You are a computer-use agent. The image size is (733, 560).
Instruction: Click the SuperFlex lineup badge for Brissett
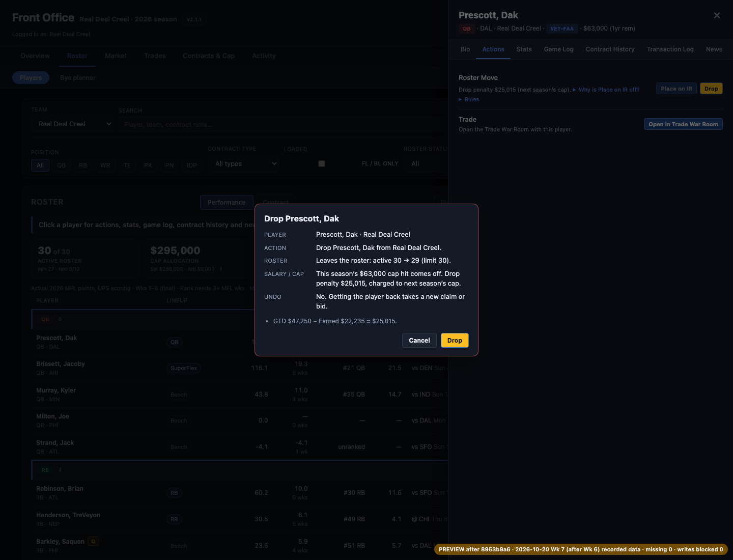[x=184, y=368]
